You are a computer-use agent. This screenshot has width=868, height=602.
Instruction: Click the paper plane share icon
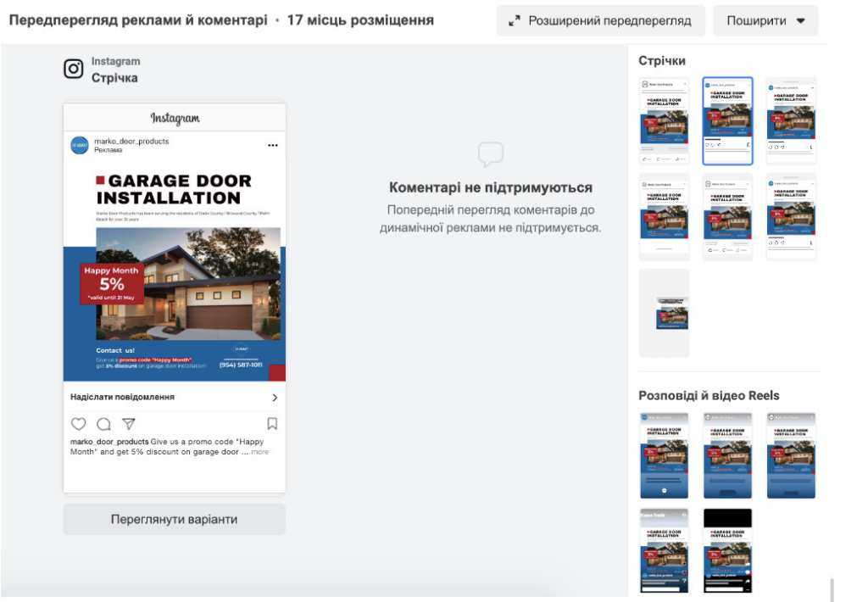coord(128,424)
